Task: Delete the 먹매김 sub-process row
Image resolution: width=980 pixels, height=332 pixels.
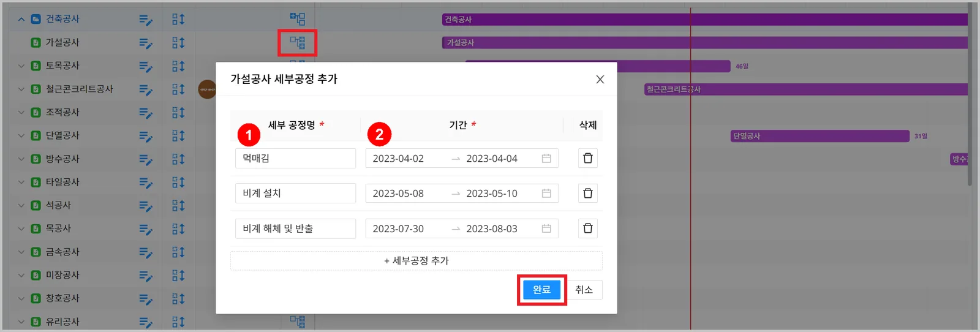Action: (x=587, y=158)
